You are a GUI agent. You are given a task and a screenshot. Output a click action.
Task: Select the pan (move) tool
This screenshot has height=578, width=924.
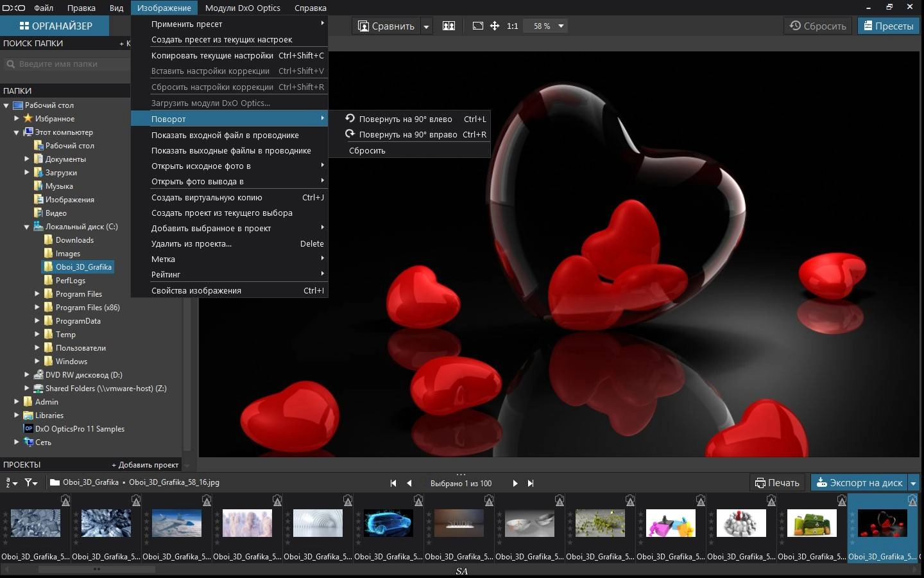495,26
